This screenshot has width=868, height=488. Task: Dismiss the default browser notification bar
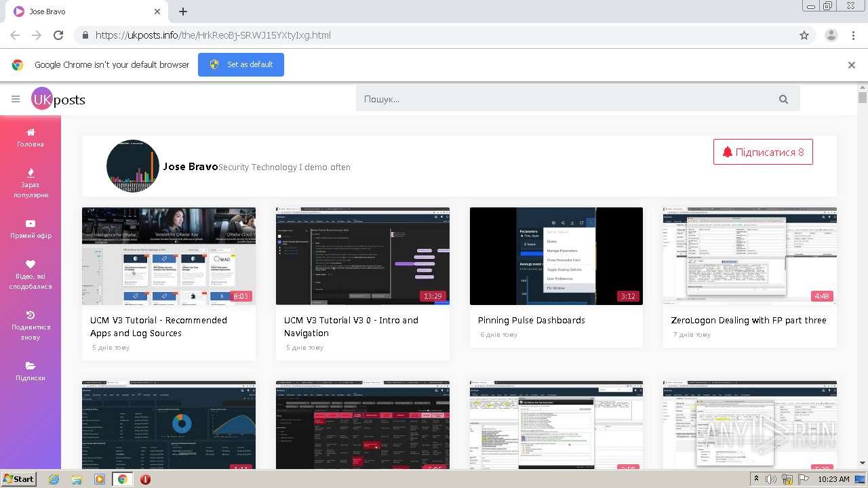(x=852, y=65)
